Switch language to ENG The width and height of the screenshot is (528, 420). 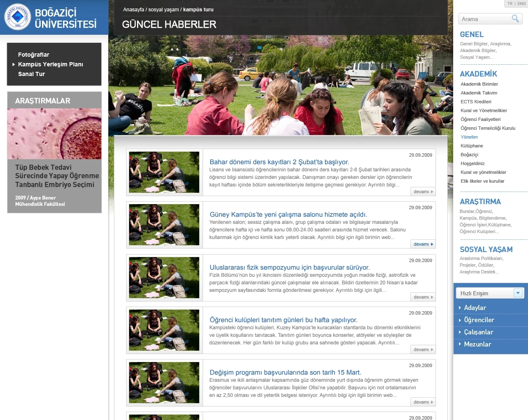click(521, 4)
